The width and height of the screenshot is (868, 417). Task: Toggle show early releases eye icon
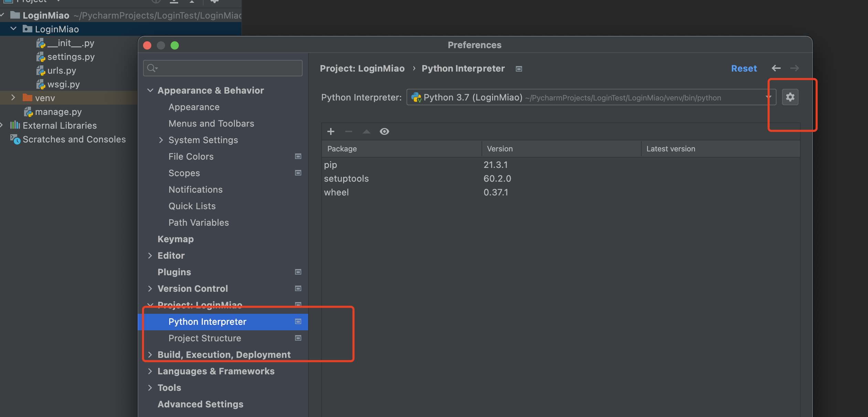coord(384,131)
